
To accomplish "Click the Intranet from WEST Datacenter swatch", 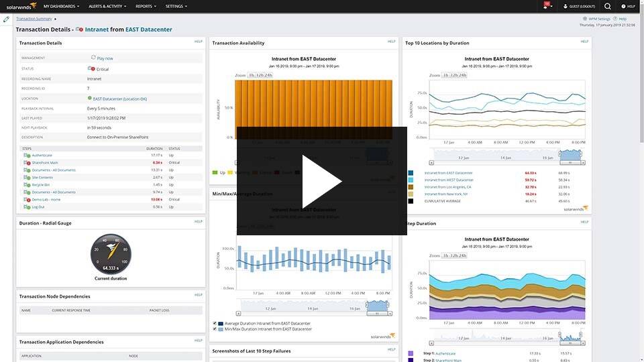I will tap(411, 180).
